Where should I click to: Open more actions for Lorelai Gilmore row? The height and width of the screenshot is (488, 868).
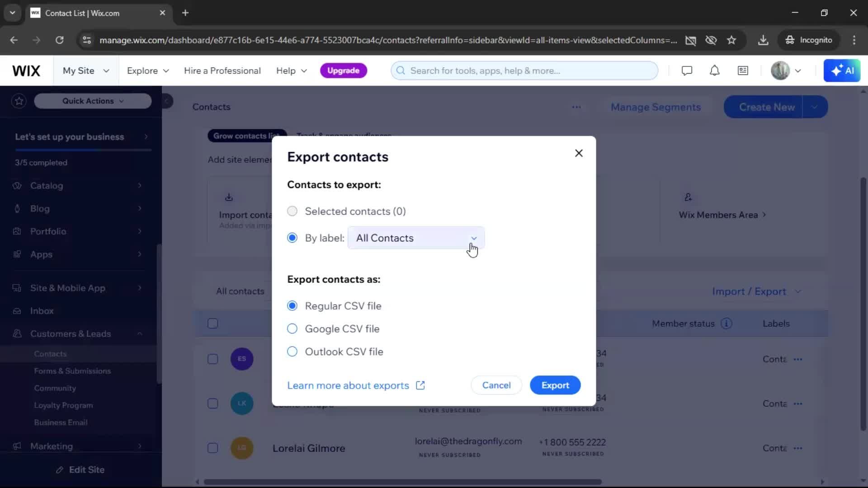click(x=797, y=448)
